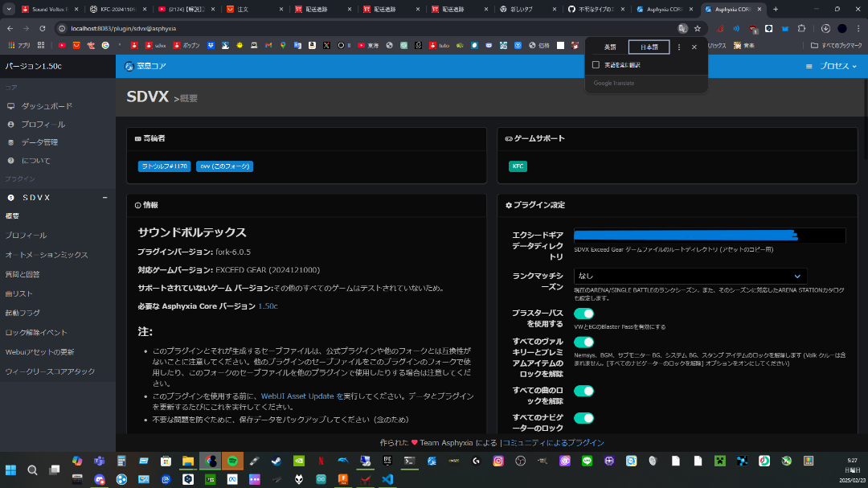Toggle ブラスターパスを使用する switch
The width and height of the screenshot is (868, 488).
(583, 314)
